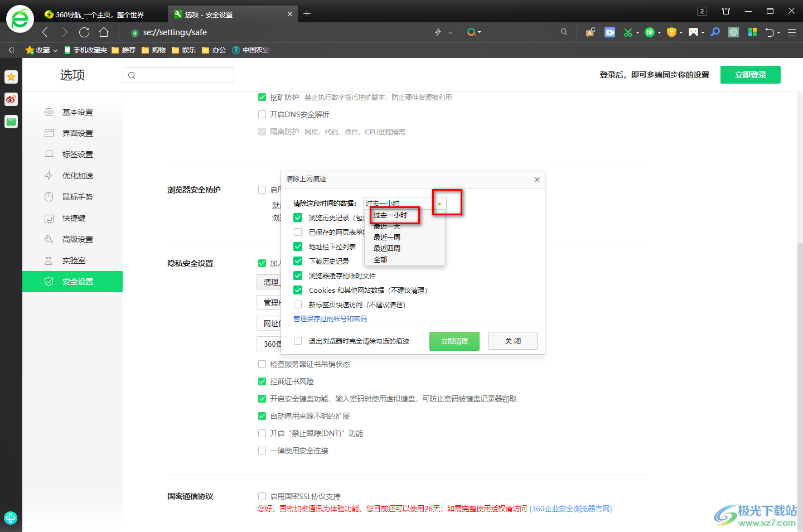Click the blue key password extension
The width and height of the screenshot is (803, 532).
(715, 32)
